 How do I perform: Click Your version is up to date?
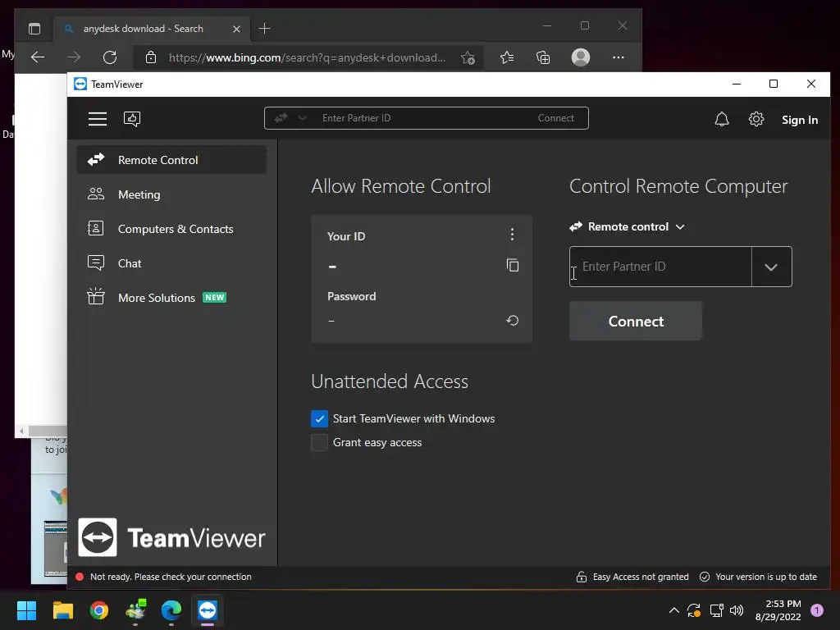(x=766, y=577)
